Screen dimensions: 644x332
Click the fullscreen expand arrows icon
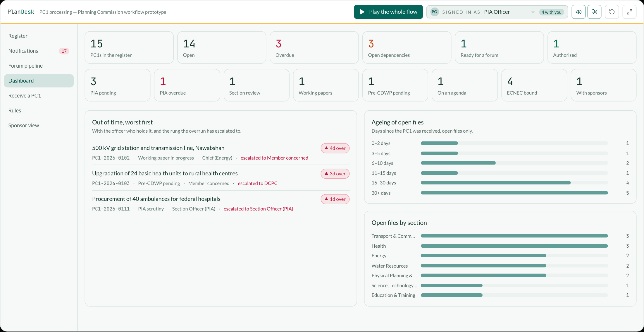pos(629,12)
